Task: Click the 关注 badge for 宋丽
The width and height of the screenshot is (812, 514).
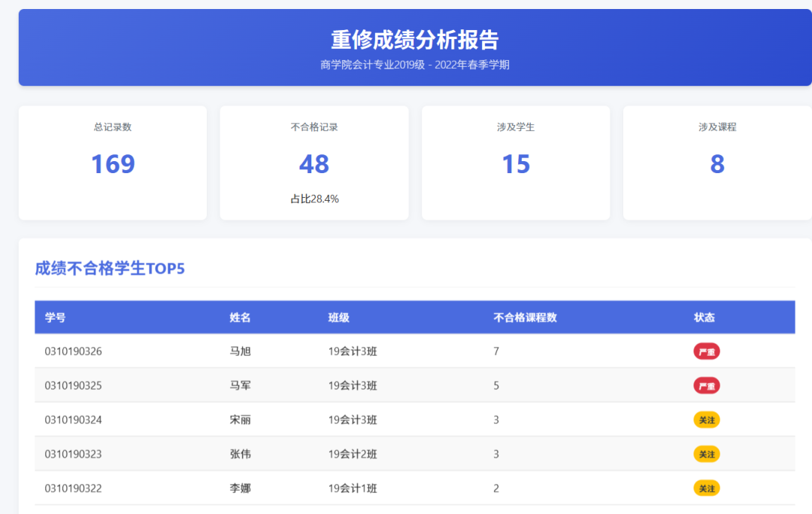Action: pyautogui.click(x=706, y=420)
